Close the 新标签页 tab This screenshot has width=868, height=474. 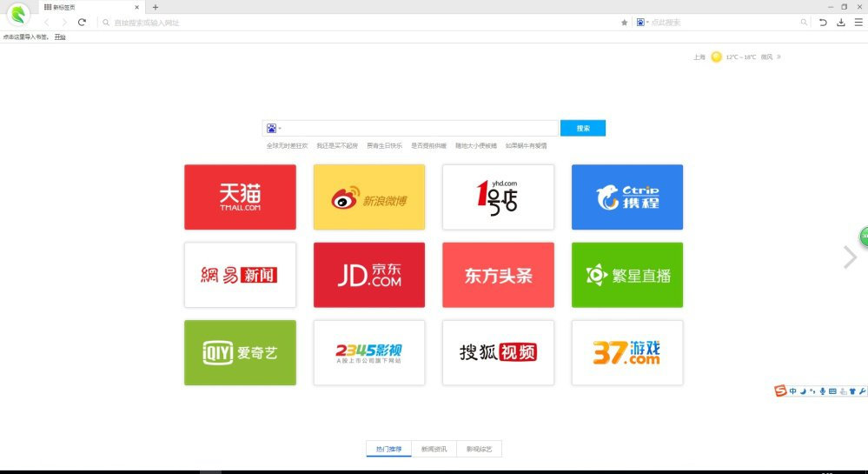pos(136,7)
